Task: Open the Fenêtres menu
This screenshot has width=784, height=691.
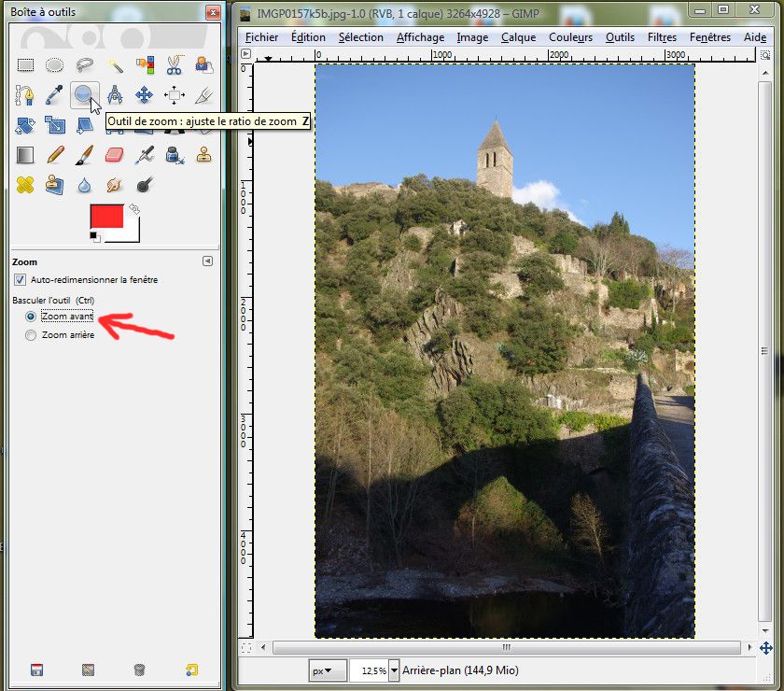Action: [x=710, y=37]
